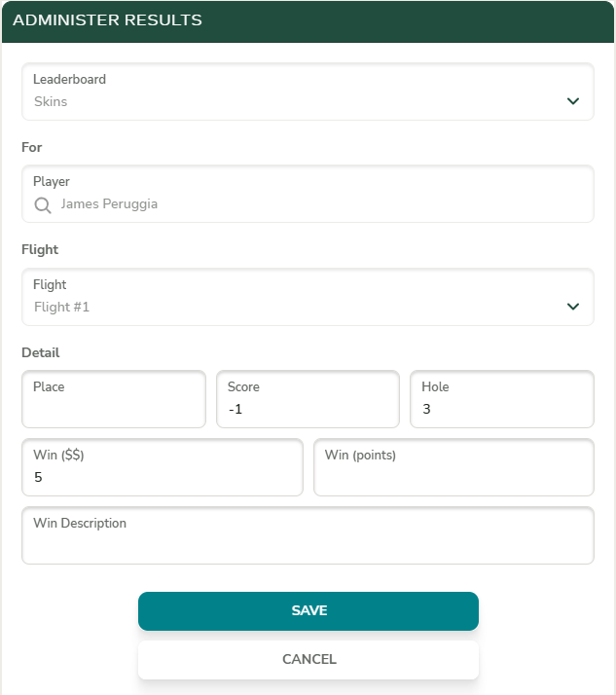This screenshot has width=616, height=695.
Task: Click the Leaderboard dropdown chevron arrow
Action: click(x=573, y=101)
